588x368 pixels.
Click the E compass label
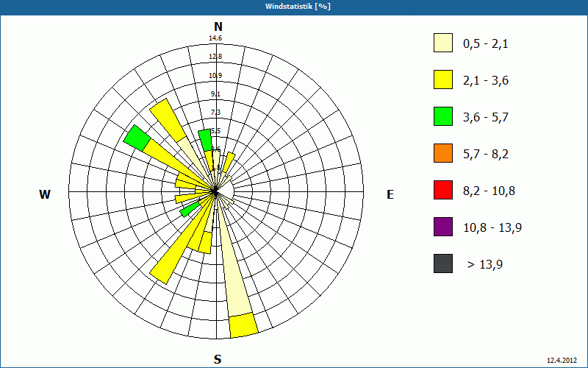(x=390, y=194)
